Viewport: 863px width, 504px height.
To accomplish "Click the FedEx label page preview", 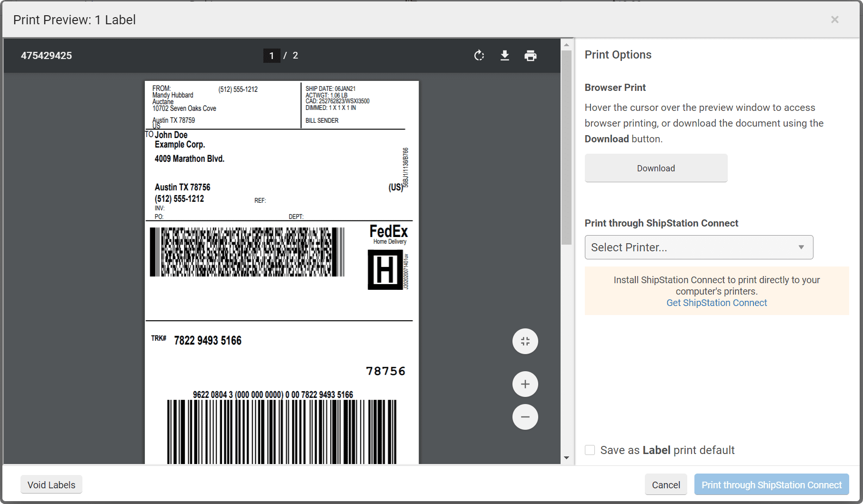I will (x=281, y=271).
